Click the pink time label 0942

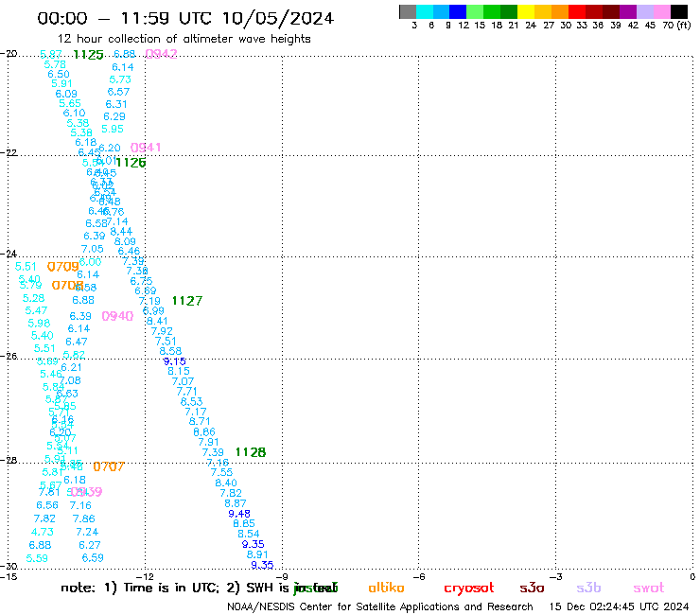161,54
